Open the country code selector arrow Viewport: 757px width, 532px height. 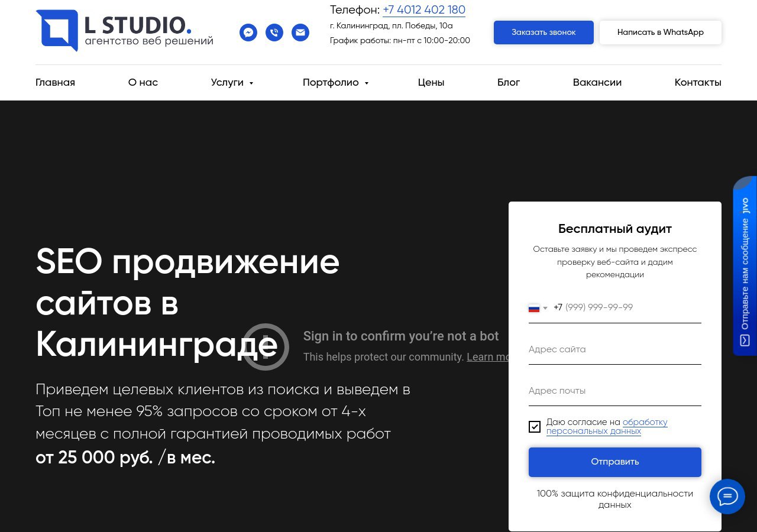click(x=545, y=308)
